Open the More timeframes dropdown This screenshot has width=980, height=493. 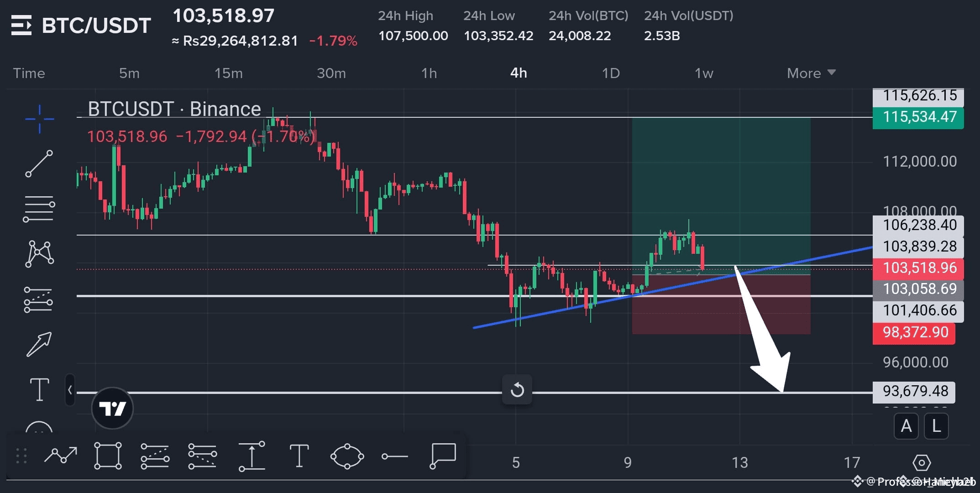pos(811,73)
